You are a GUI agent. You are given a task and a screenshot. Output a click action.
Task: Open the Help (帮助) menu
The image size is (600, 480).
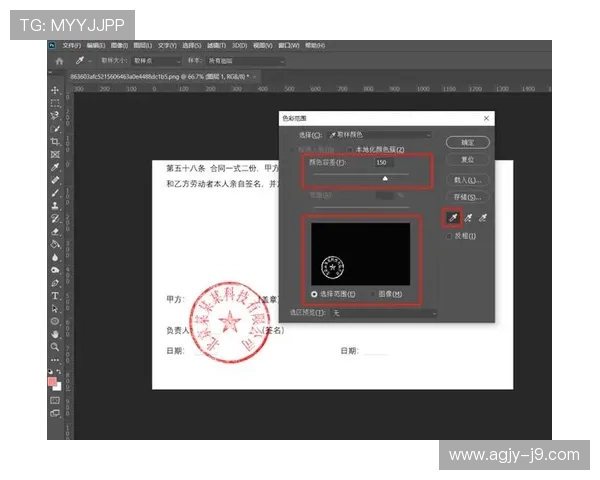[x=315, y=46]
